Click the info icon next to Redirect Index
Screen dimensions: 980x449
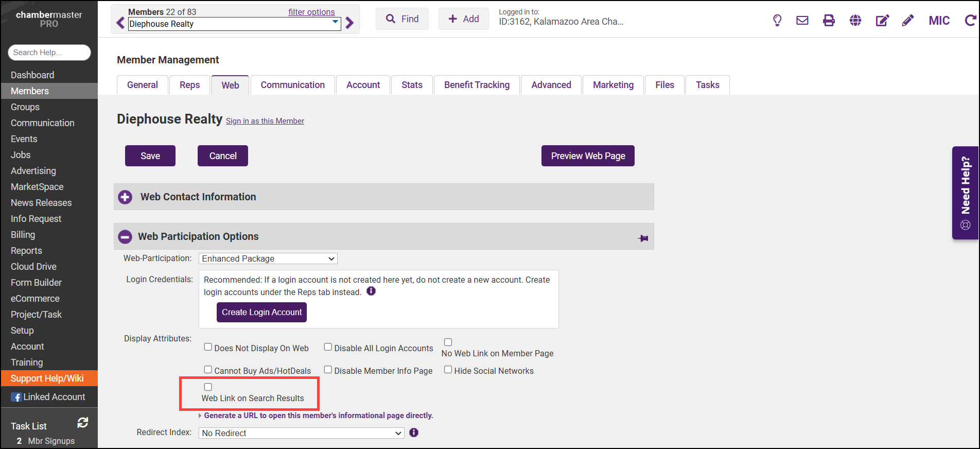tap(414, 433)
